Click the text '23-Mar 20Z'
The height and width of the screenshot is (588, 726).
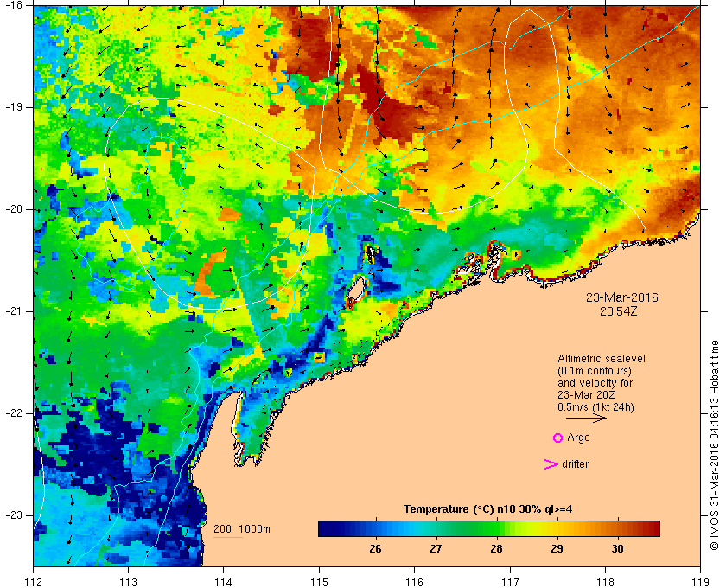[x=586, y=395]
